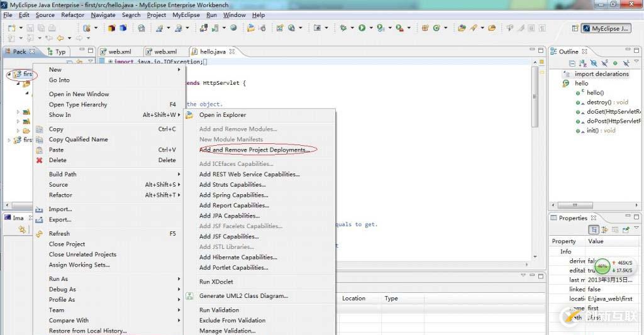Close the hello.java editor tab

(x=232, y=52)
